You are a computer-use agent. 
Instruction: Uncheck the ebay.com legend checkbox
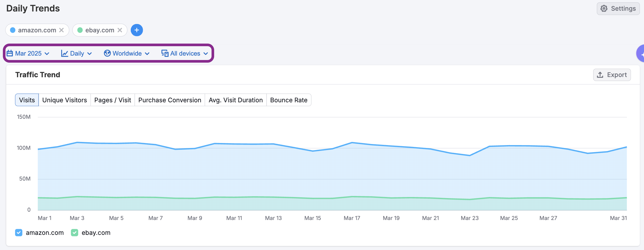click(x=75, y=233)
